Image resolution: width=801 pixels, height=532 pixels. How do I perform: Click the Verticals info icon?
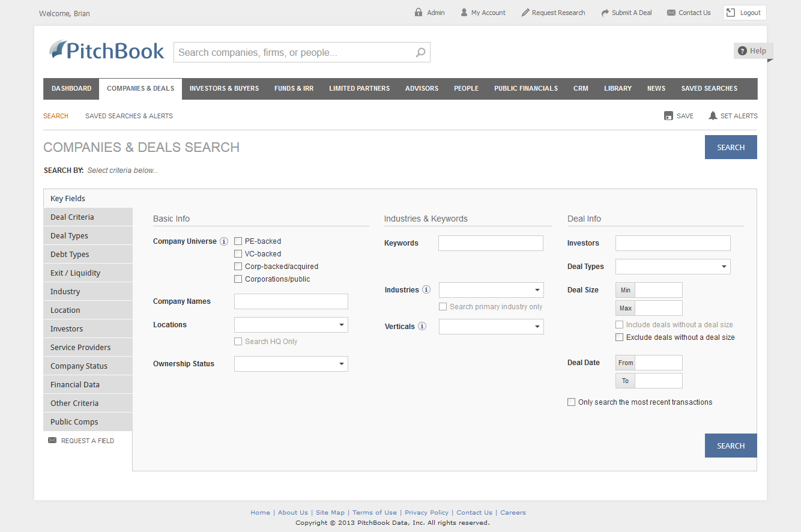coord(422,327)
